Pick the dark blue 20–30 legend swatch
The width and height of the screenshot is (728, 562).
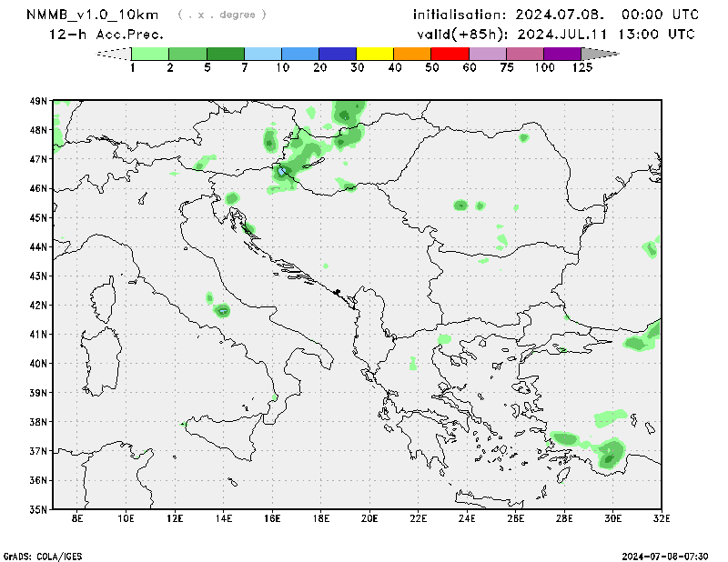pos(338,55)
